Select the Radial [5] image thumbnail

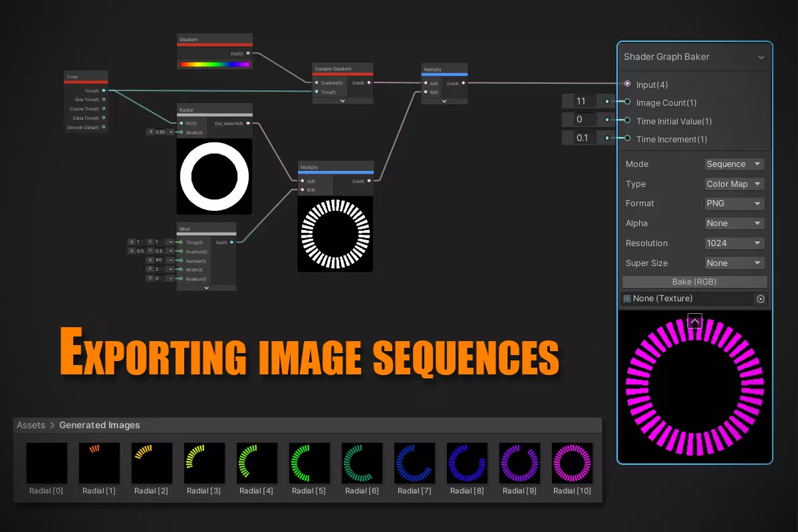309,463
